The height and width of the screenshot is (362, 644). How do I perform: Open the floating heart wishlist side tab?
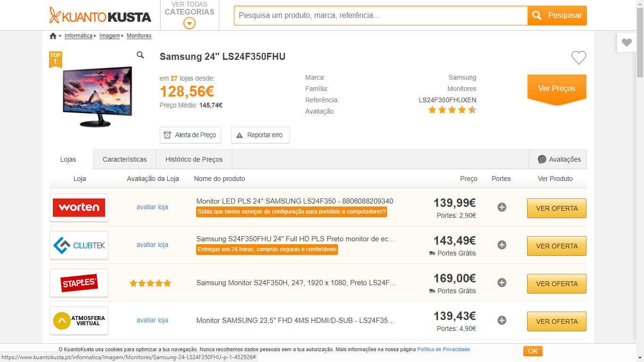click(626, 42)
